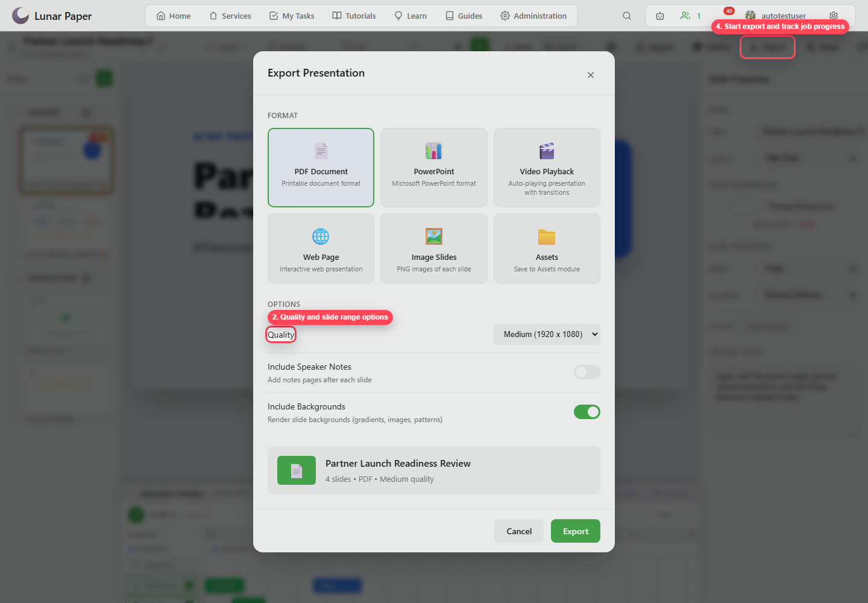
Task: Click the Lunar Paper moon logo
Action: (x=20, y=16)
